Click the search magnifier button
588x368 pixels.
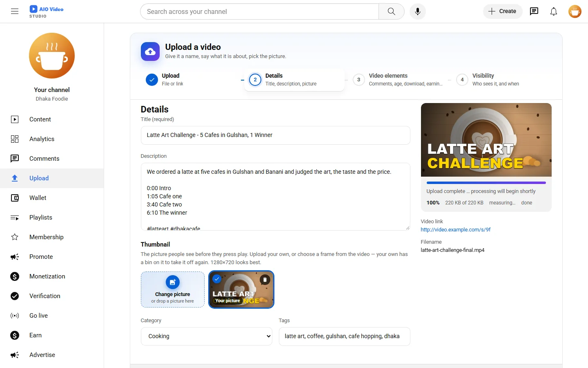click(x=391, y=11)
